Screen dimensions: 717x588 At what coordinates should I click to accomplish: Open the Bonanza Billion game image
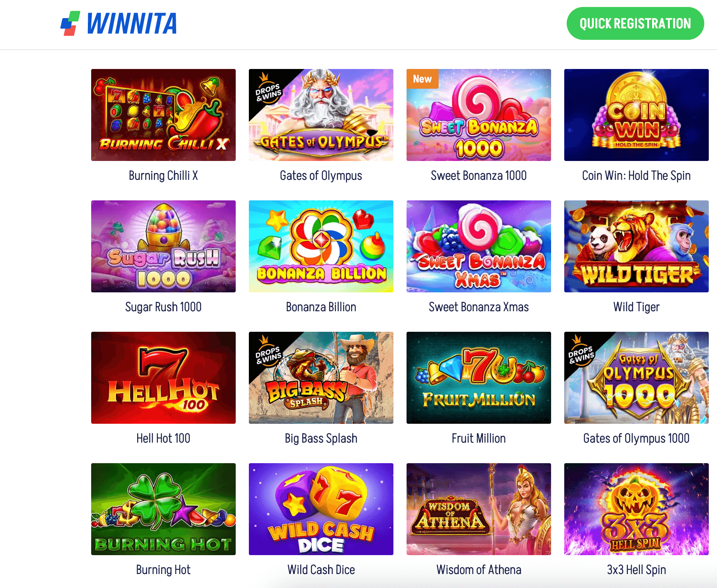pyautogui.click(x=321, y=246)
